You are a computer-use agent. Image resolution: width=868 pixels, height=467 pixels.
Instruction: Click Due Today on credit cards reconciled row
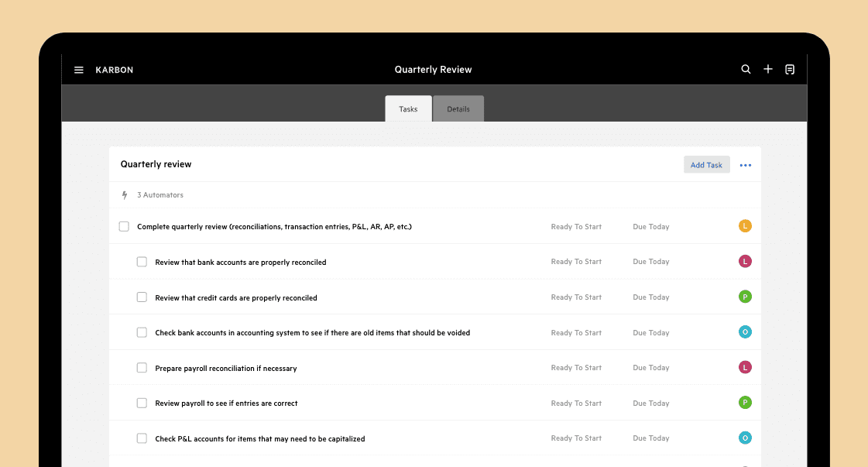tap(651, 297)
